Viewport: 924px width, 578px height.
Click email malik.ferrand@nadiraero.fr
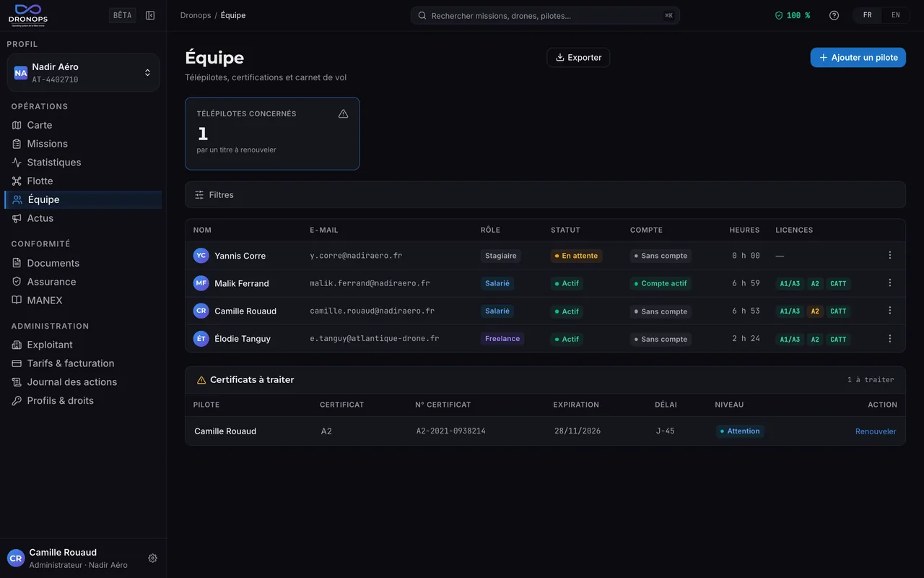tap(370, 283)
